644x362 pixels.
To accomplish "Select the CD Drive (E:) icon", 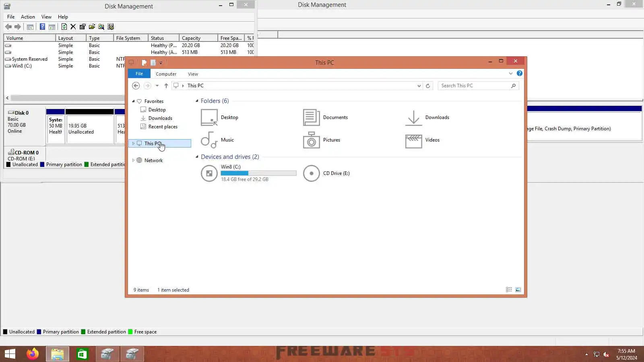I will tap(312, 173).
